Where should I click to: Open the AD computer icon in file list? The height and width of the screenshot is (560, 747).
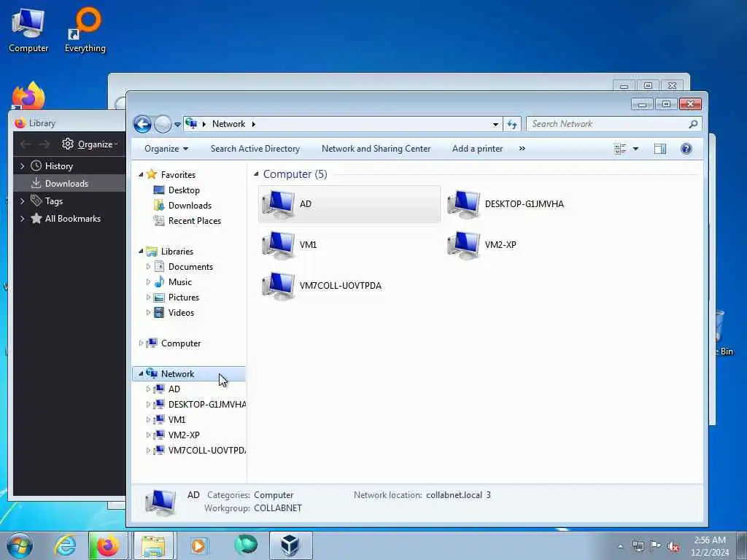click(278, 204)
